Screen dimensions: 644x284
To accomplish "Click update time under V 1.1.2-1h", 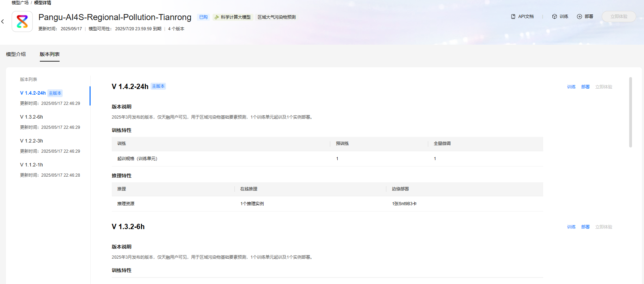I will pos(50,175).
